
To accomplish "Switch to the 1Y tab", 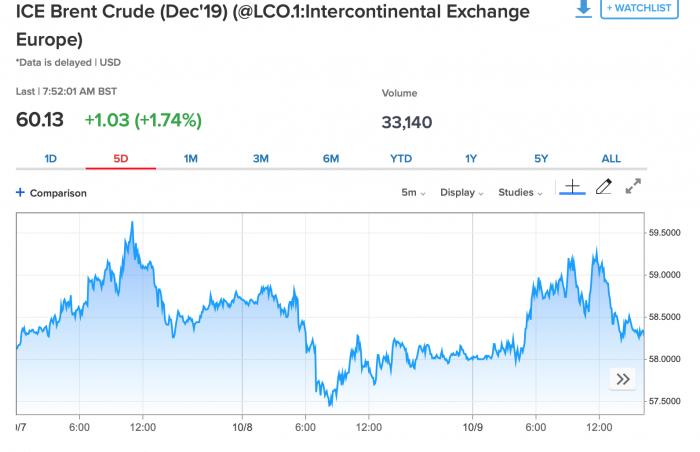I will [x=471, y=159].
